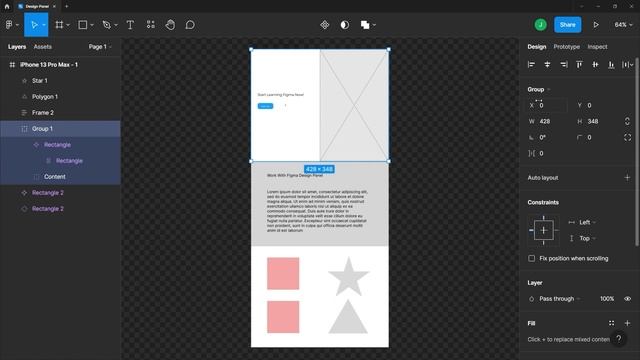This screenshot has height=360, width=640.
Task: Present the prototype with play icon
Action: (596, 25)
